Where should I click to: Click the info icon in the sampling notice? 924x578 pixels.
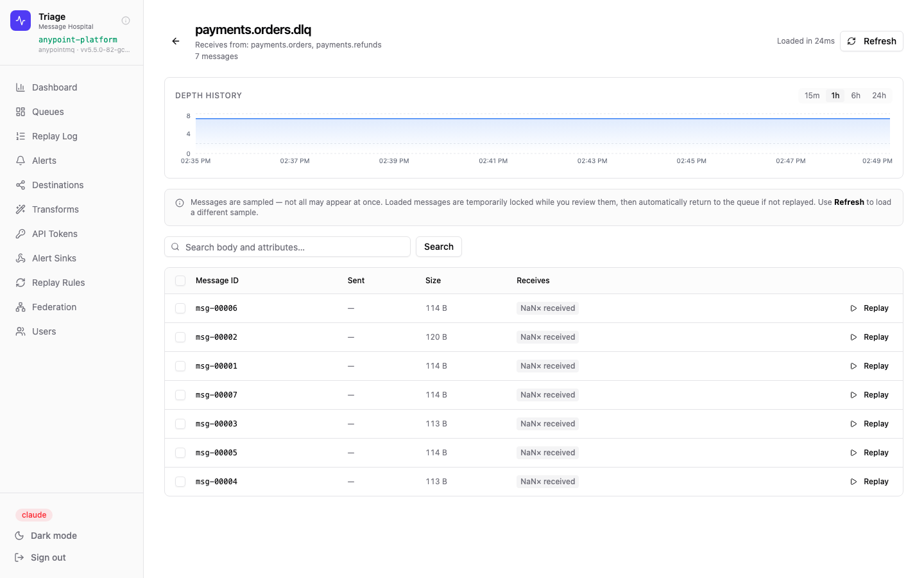pyautogui.click(x=180, y=203)
